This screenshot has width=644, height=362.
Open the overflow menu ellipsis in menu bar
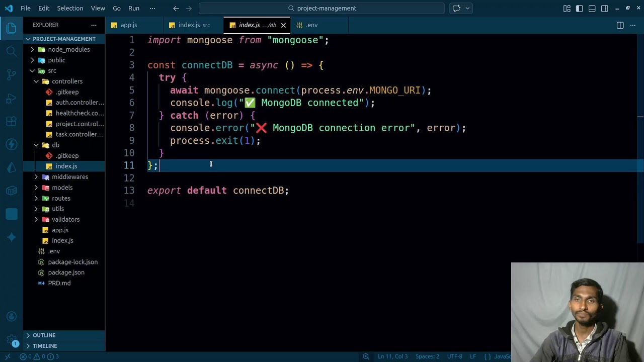pyautogui.click(x=152, y=8)
